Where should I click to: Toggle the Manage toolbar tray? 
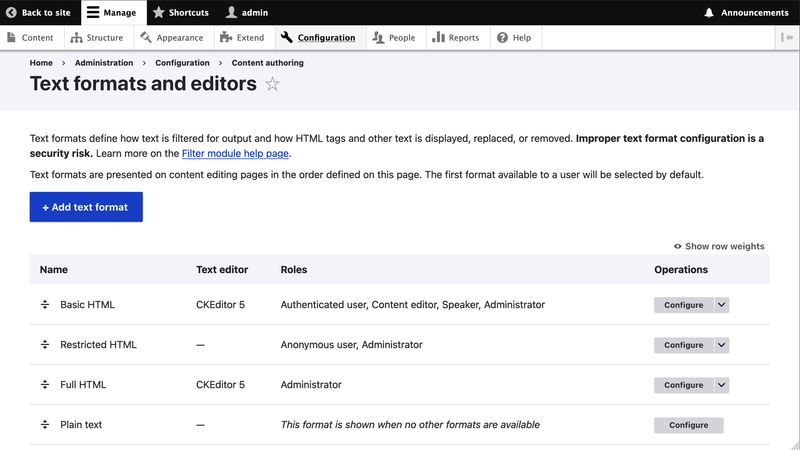click(x=111, y=13)
